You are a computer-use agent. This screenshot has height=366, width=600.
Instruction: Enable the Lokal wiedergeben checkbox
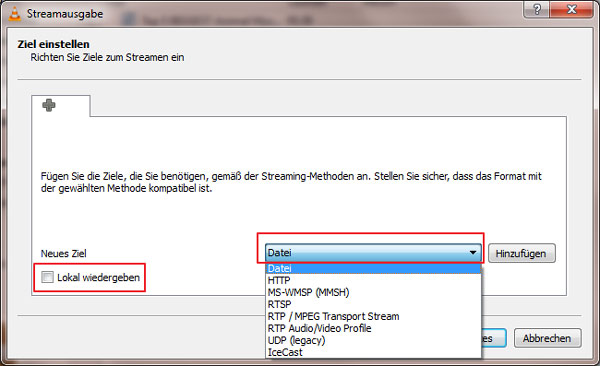click(x=47, y=277)
